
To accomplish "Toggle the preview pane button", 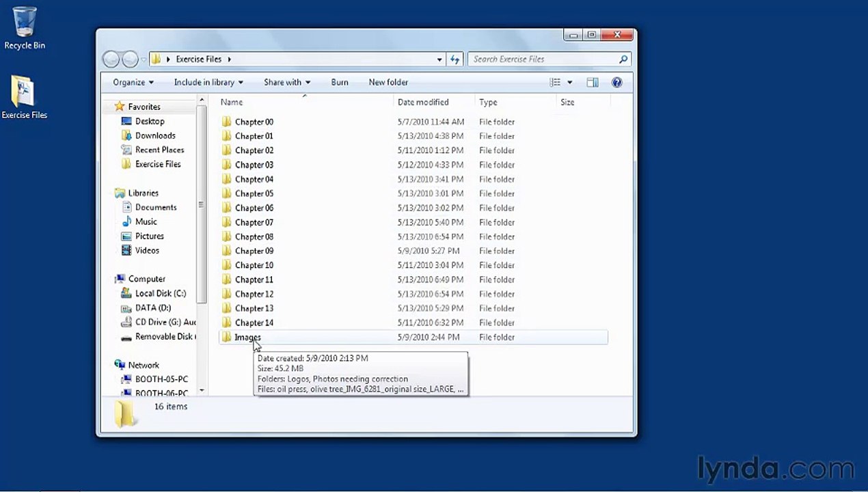I will tap(593, 82).
